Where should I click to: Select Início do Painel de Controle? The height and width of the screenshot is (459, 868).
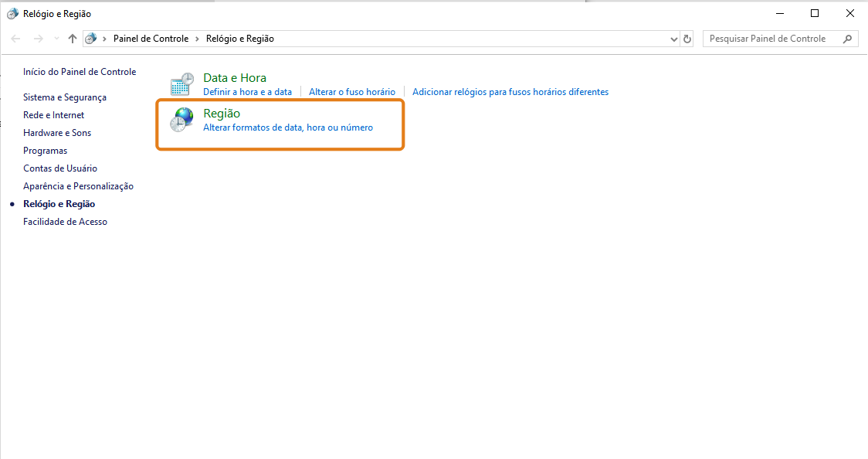(80, 72)
